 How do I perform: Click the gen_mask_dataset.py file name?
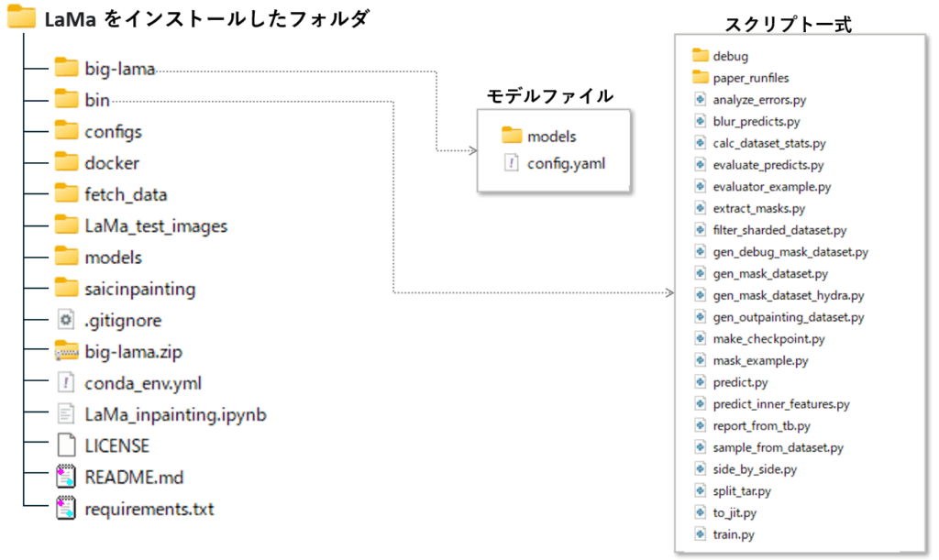770,273
